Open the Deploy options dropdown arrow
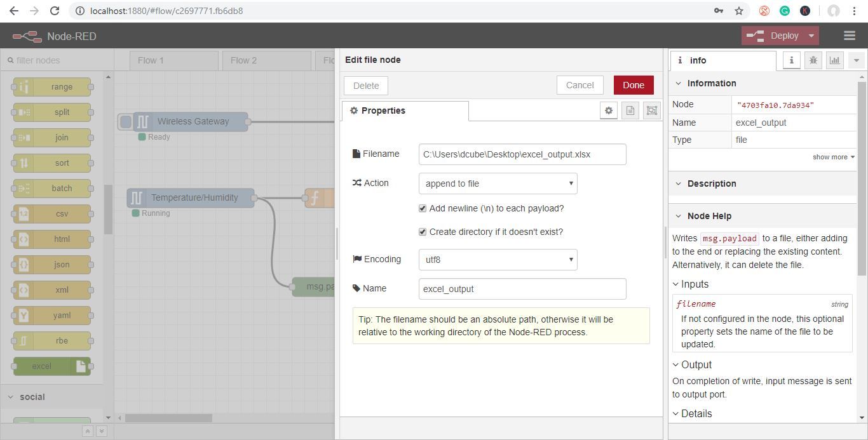 click(811, 36)
